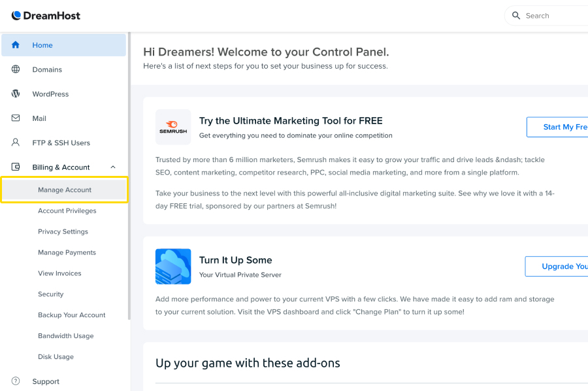This screenshot has height=391, width=588.
Task: Click the Home house icon
Action: click(16, 45)
